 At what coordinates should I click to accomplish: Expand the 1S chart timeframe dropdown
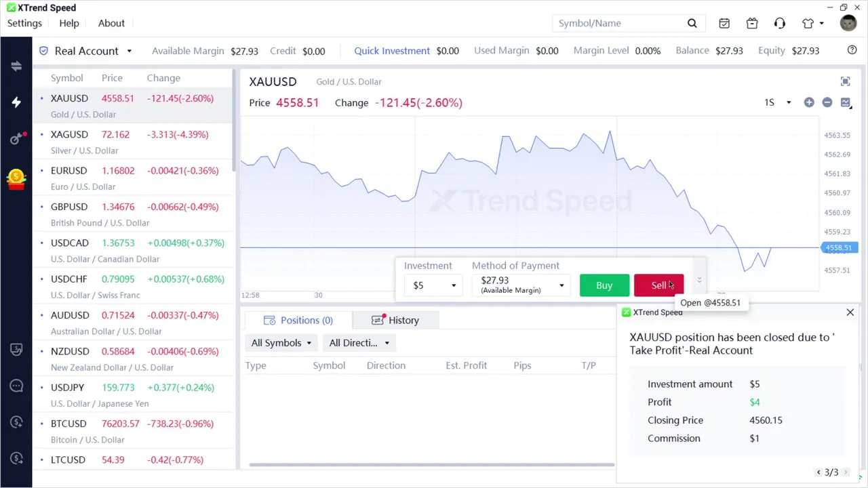(x=778, y=102)
